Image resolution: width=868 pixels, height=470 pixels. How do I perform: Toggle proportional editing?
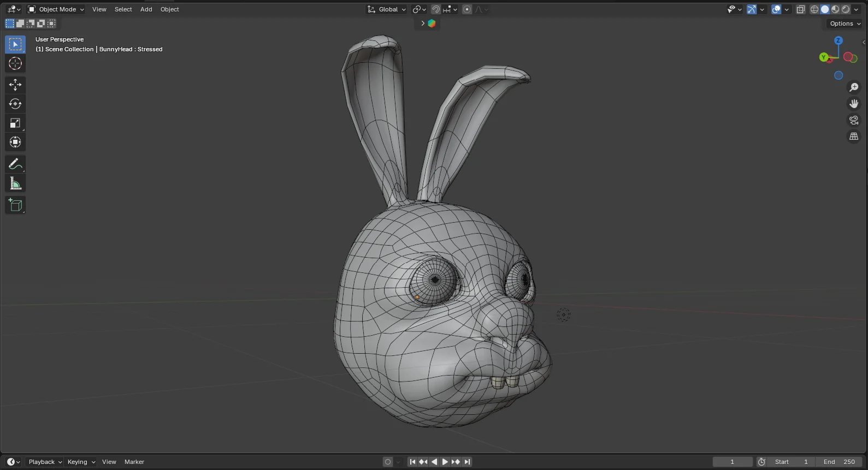pyautogui.click(x=467, y=9)
